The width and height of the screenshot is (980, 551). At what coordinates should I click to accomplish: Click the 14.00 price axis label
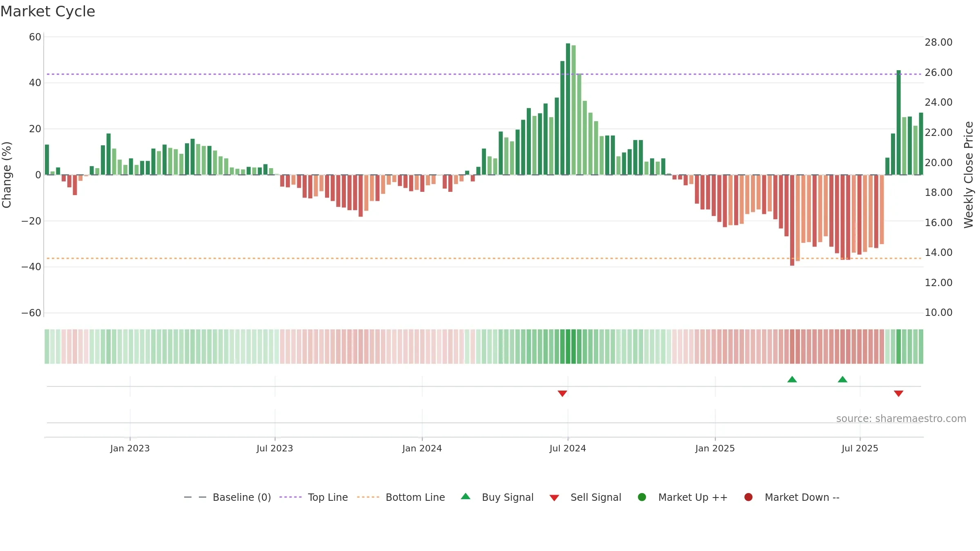938,252
